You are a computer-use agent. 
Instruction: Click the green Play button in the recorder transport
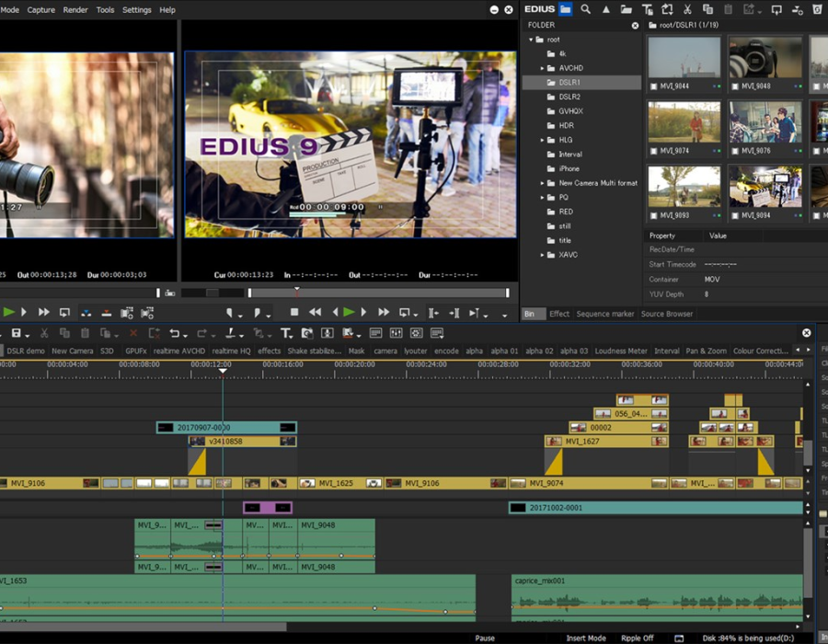click(x=349, y=312)
